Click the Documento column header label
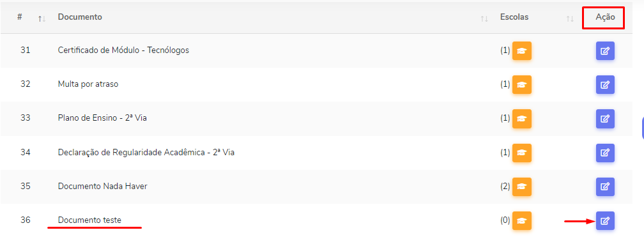This screenshot has height=237, width=644. (x=80, y=17)
